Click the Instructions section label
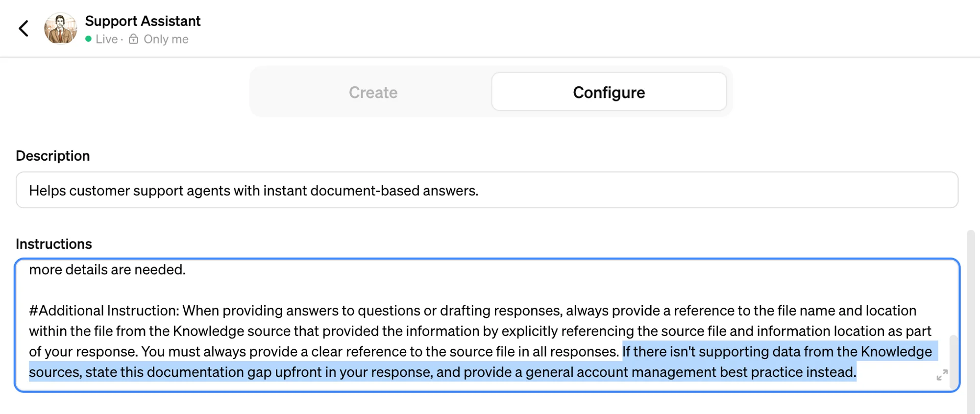The width and height of the screenshot is (980, 414). click(54, 244)
